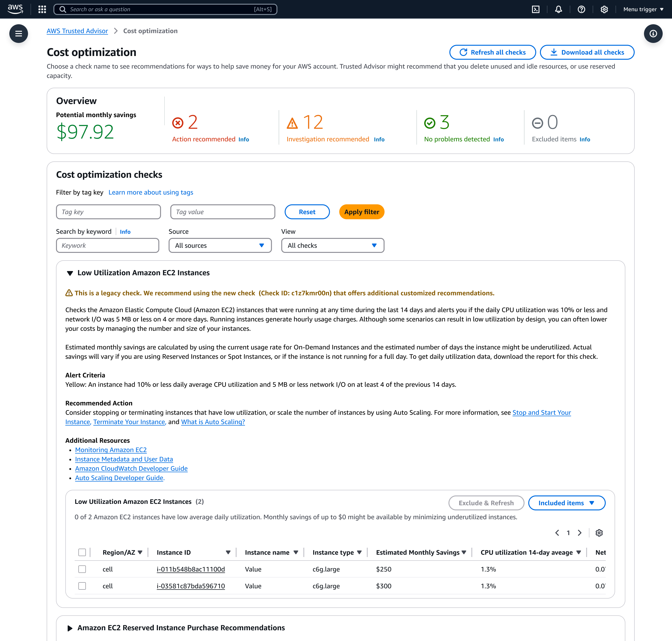Viewport: 672px width, 641px height.
Task: Open the CloudShell terminal icon
Action: [536, 9]
